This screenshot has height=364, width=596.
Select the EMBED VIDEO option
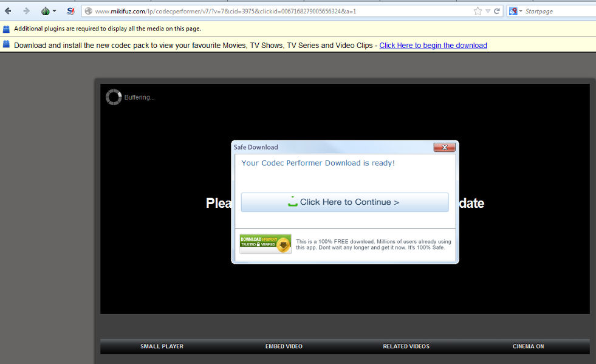[284, 346]
